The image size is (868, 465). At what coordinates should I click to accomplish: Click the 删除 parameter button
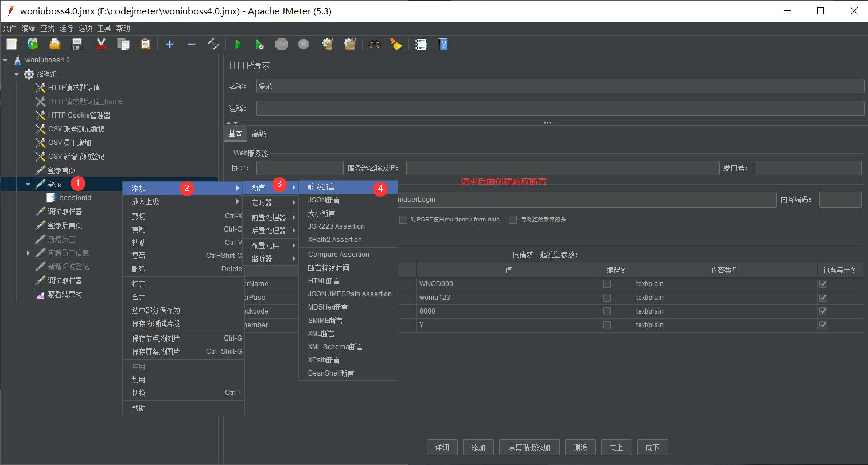[x=580, y=447]
